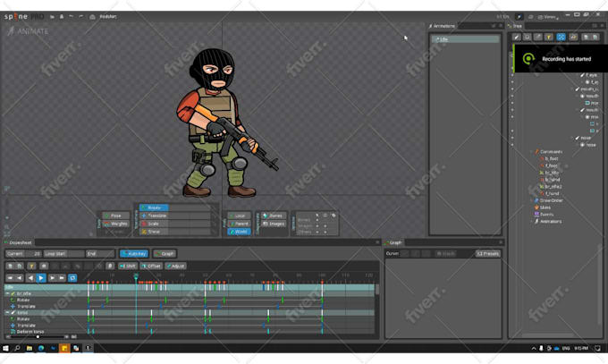Open the Dopesheet tab
The width and height of the screenshot is (608, 364).
(18, 242)
